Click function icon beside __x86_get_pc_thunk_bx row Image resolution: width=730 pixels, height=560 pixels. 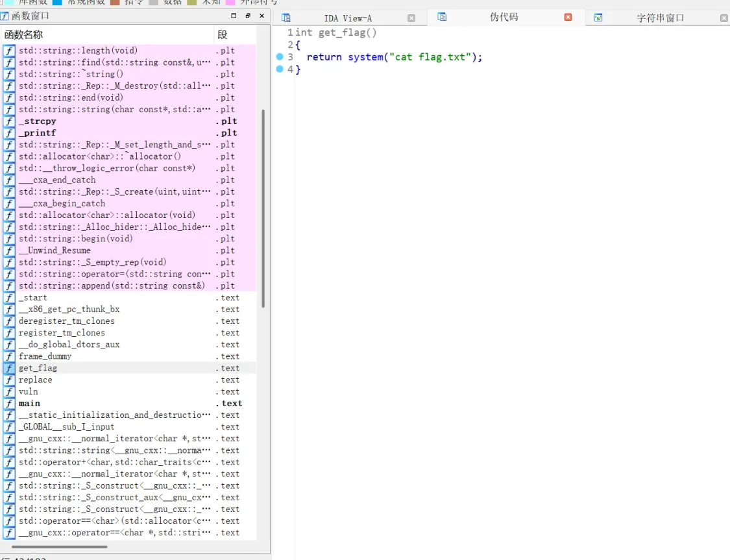point(9,309)
